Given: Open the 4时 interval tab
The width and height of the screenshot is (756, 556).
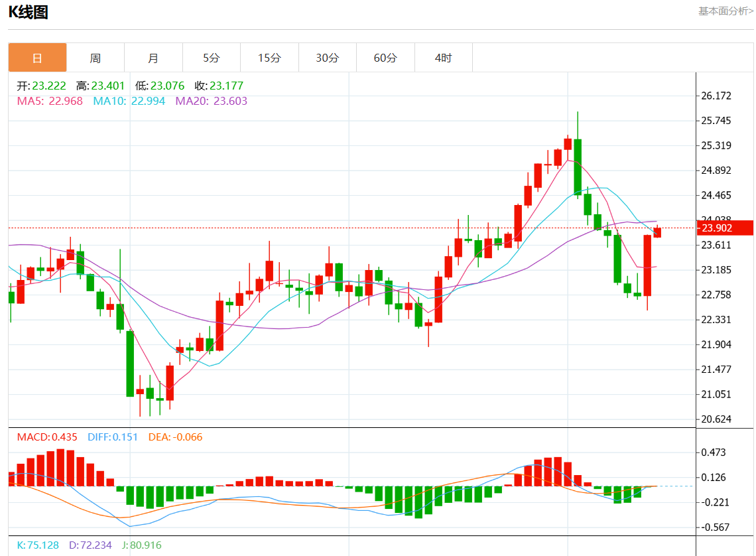Looking at the screenshot, I should click(x=444, y=58).
